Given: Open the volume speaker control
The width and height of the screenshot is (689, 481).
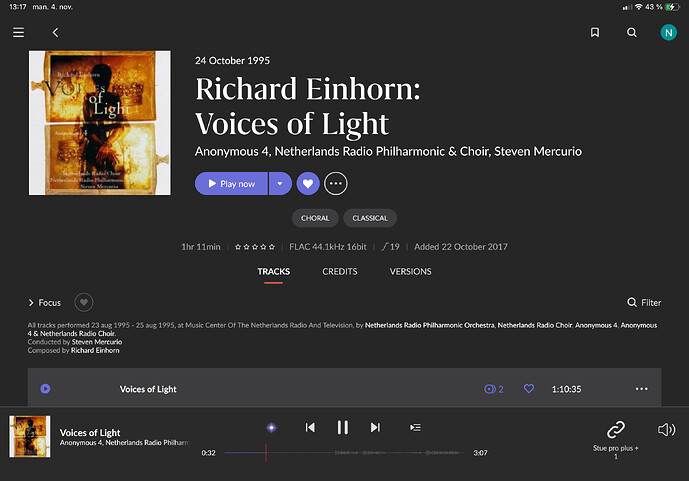Looking at the screenshot, I should (x=667, y=429).
